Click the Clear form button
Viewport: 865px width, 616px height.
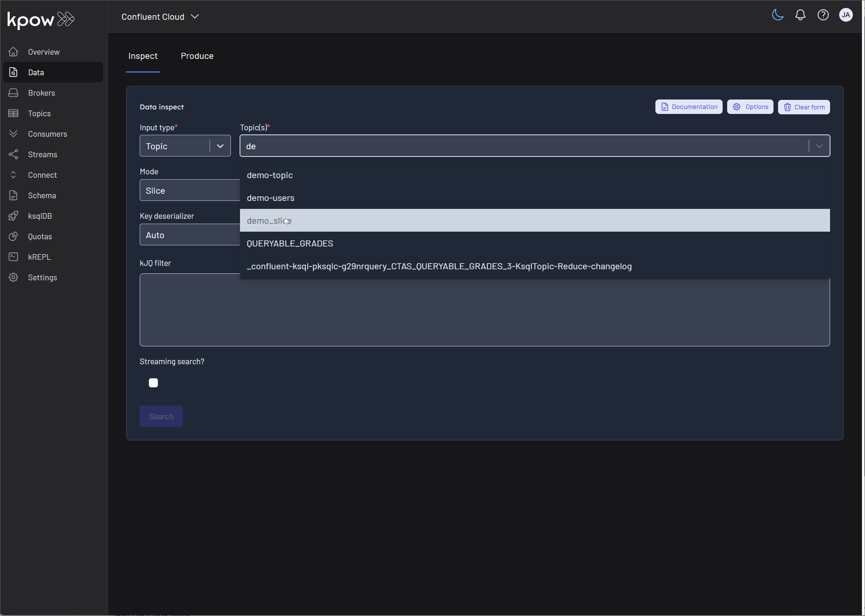[804, 107]
